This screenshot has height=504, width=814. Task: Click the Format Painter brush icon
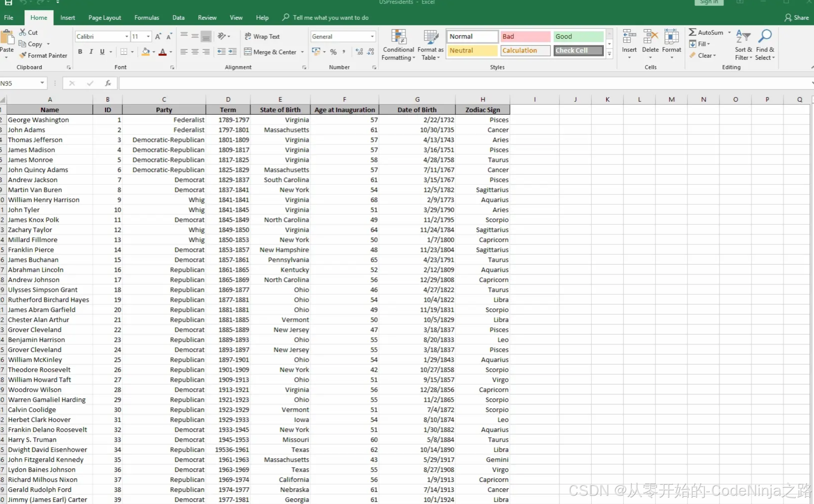pos(23,55)
